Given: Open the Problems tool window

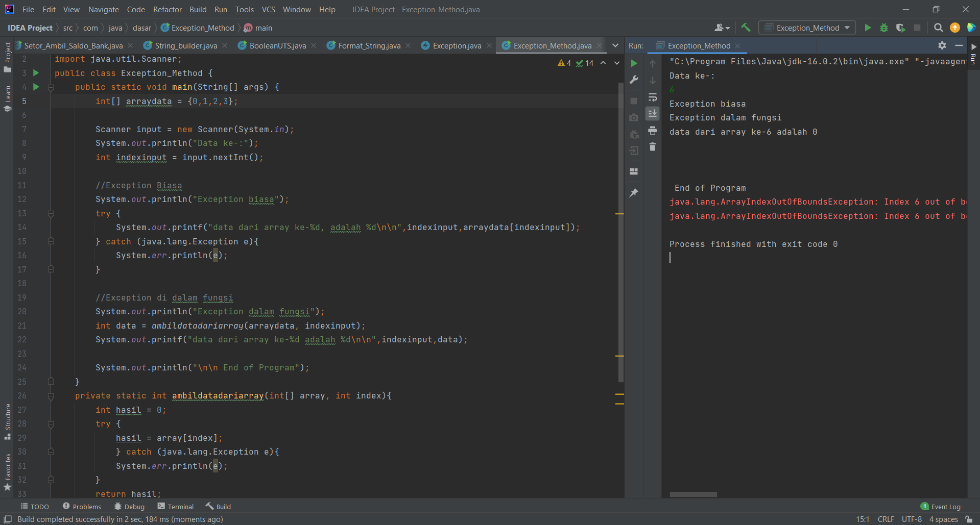Looking at the screenshot, I should (82, 506).
